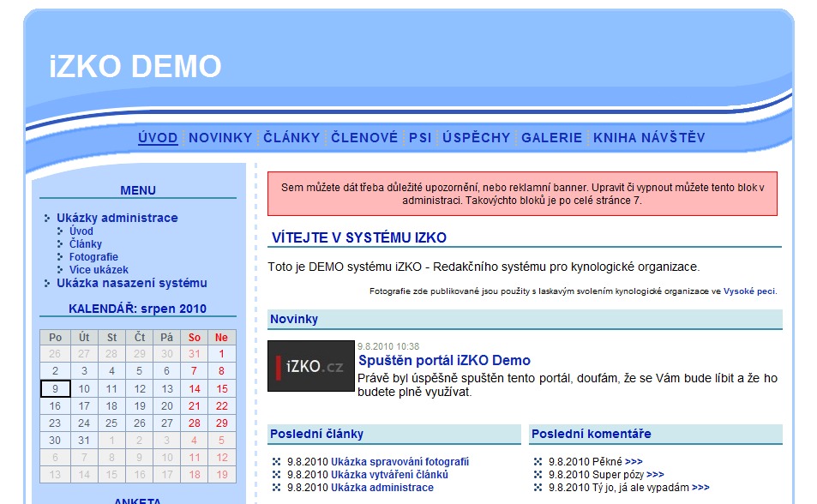Choose day 24 in the calendar
Viewport: 817px width, 504px height.
(84, 423)
